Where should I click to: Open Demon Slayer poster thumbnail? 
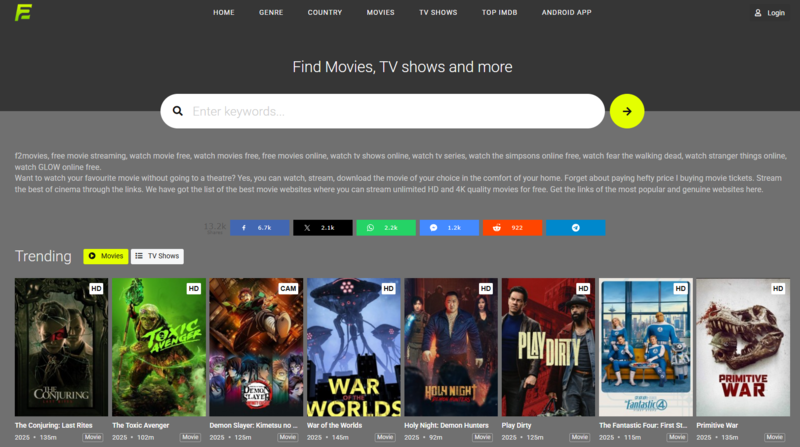pyautogui.click(x=256, y=347)
